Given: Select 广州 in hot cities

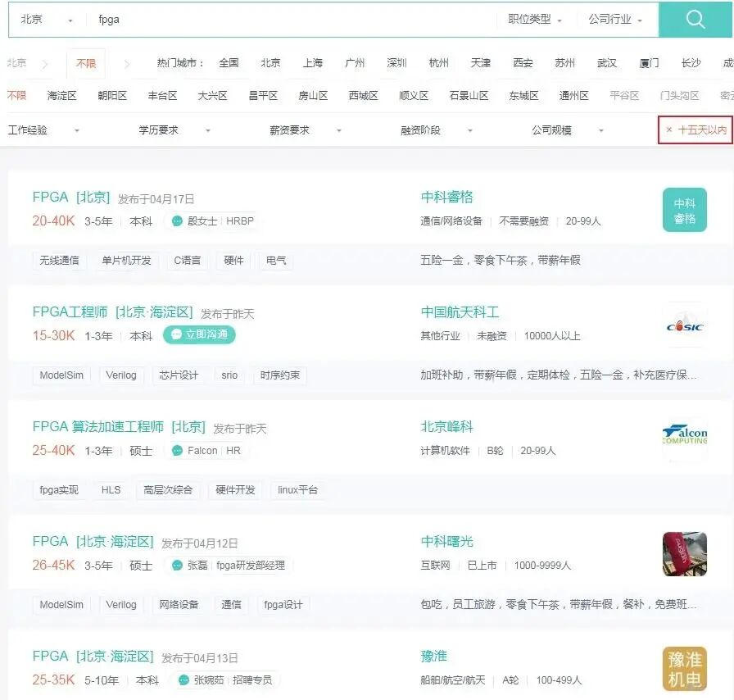Looking at the screenshot, I should click(x=355, y=63).
